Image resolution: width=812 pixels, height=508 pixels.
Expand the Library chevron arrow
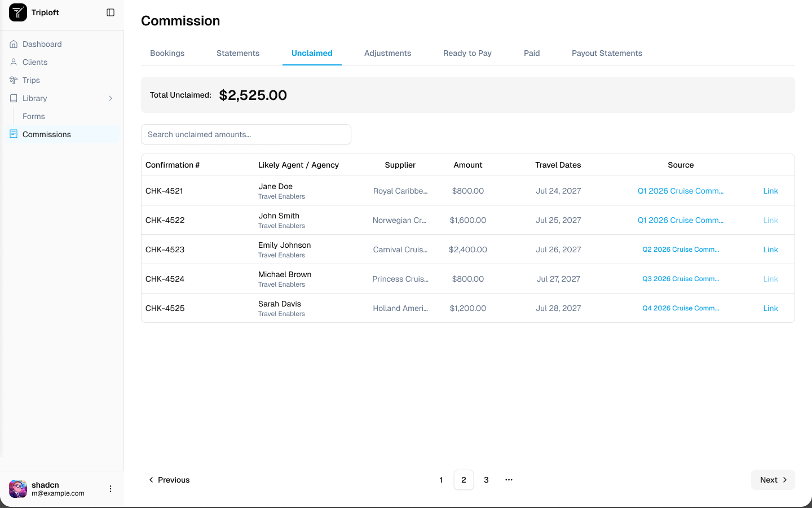coord(111,98)
